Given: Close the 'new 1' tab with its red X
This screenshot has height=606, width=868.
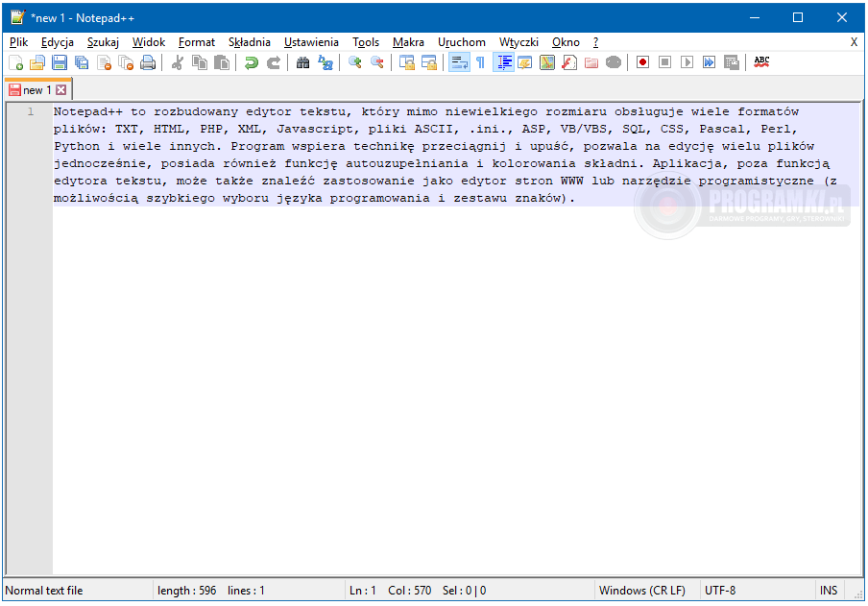Looking at the screenshot, I should coord(61,89).
